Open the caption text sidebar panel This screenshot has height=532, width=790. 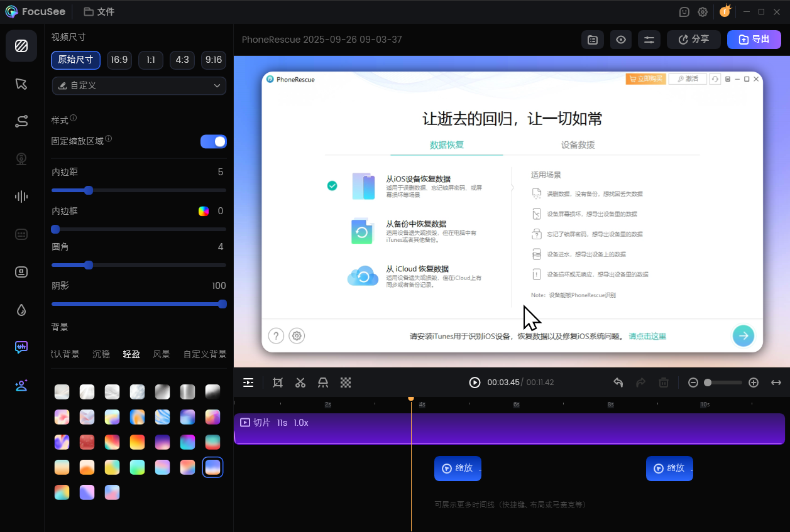pyautogui.click(x=21, y=272)
